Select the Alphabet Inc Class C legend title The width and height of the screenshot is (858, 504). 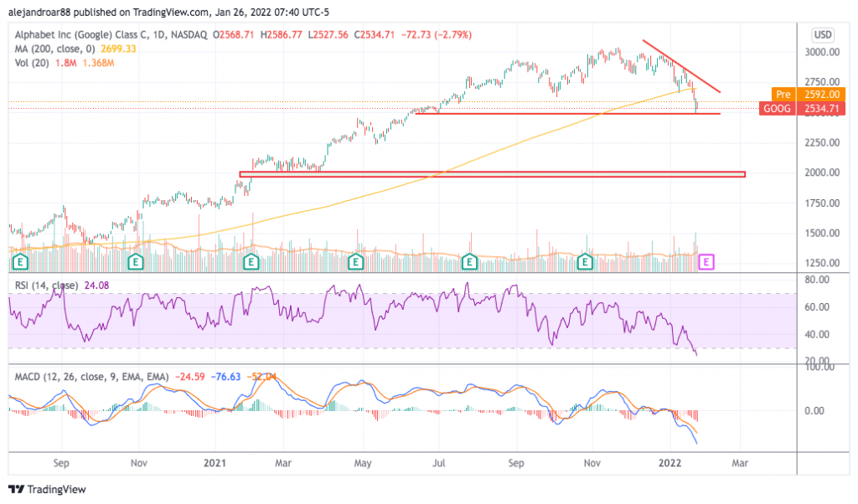click(x=111, y=34)
